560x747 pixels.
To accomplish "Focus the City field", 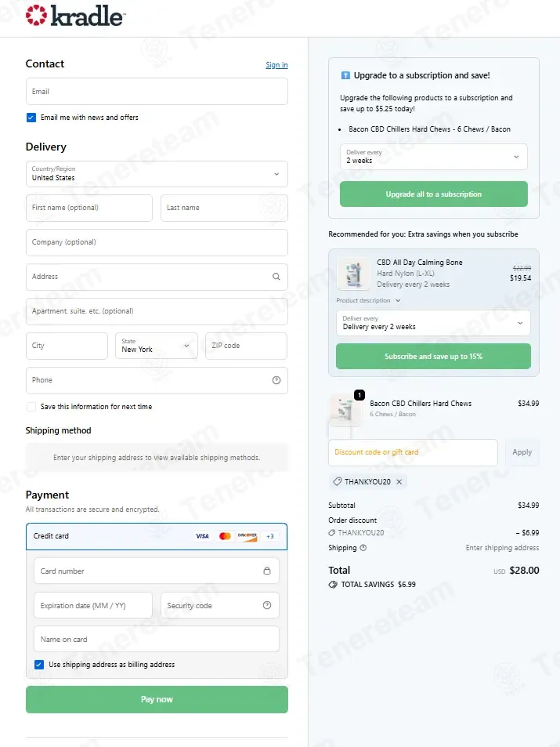I will click(67, 346).
